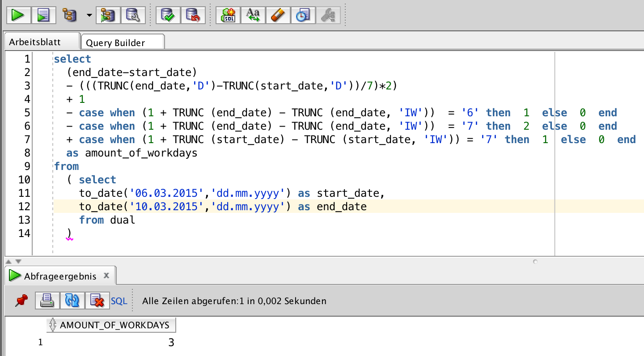Run the statement with the green play icon
Image resolution: width=644 pixels, height=356 pixels.
coord(17,15)
